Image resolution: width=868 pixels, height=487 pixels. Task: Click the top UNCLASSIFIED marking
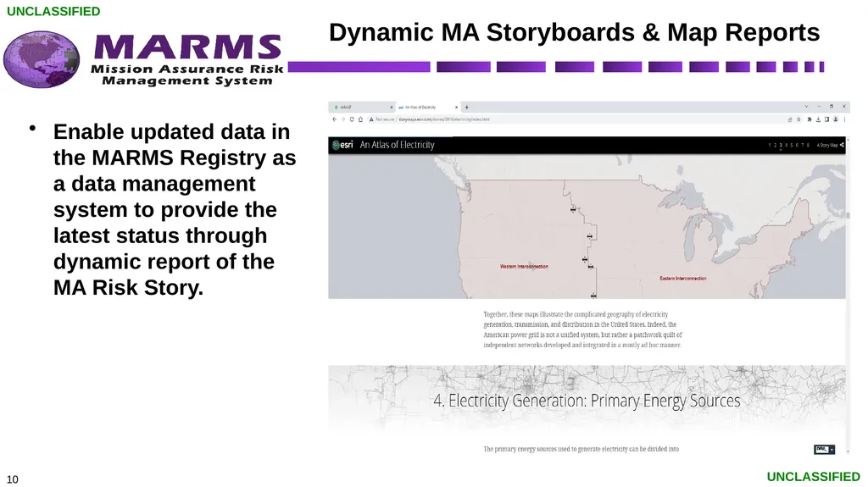[53, 11]
